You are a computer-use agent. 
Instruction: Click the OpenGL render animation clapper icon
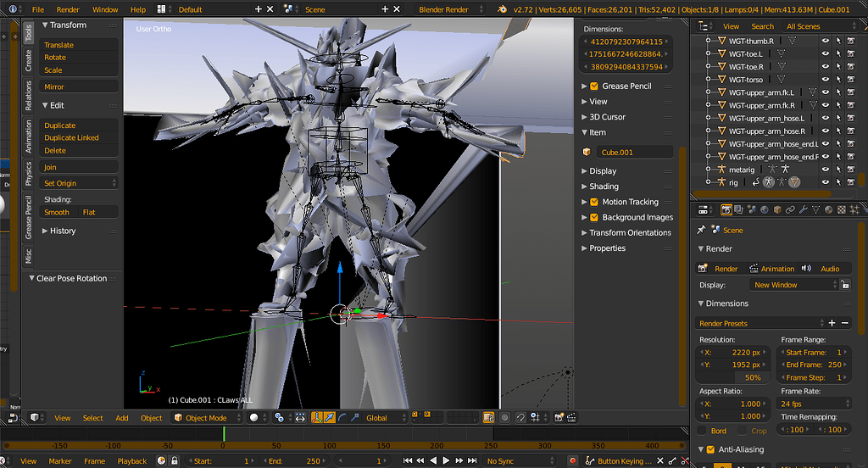[x=571, y=418]
